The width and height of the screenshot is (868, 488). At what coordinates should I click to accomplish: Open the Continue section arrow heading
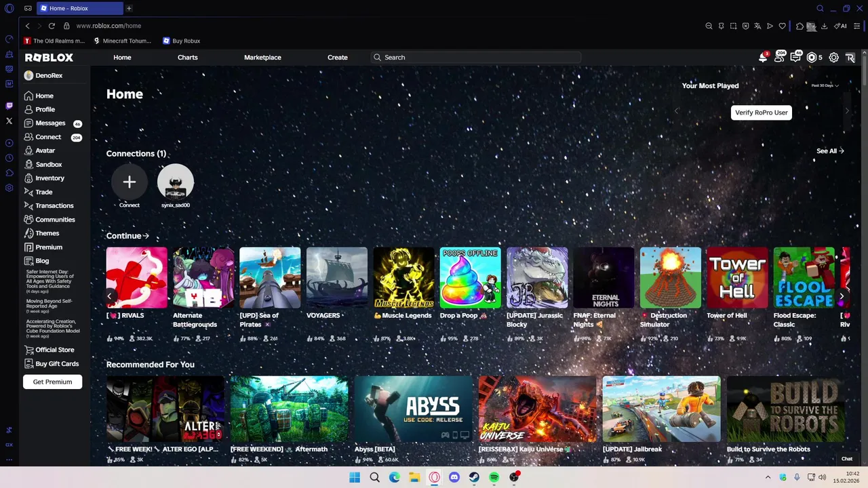click(127, 236)
